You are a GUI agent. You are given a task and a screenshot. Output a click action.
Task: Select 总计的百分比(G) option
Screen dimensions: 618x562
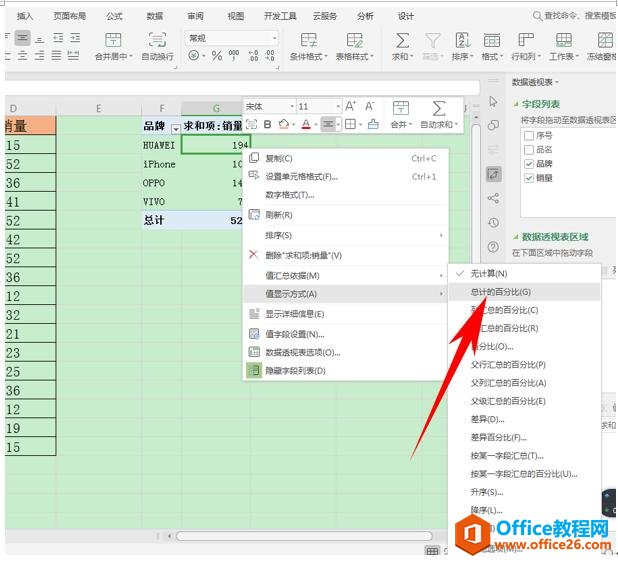[525, 292]
